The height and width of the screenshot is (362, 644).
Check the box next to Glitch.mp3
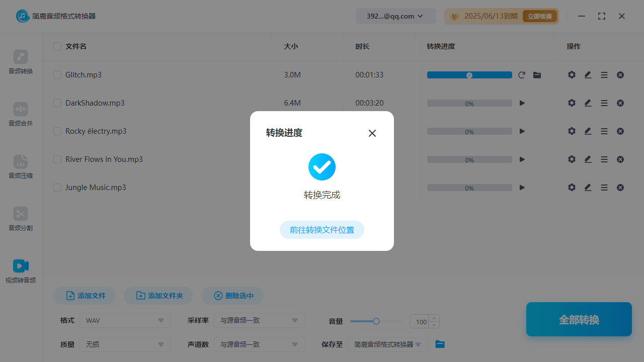coord(57,75)
